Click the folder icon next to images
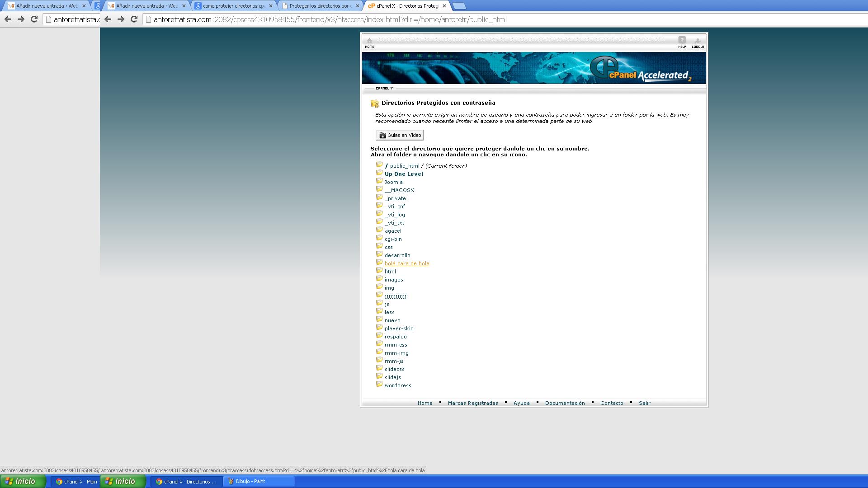Viewport: 868px width, 488px height. click(379, 279)
